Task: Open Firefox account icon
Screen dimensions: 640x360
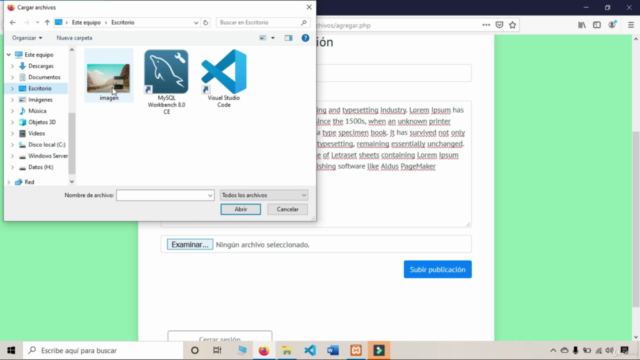Action: (612, 25)
